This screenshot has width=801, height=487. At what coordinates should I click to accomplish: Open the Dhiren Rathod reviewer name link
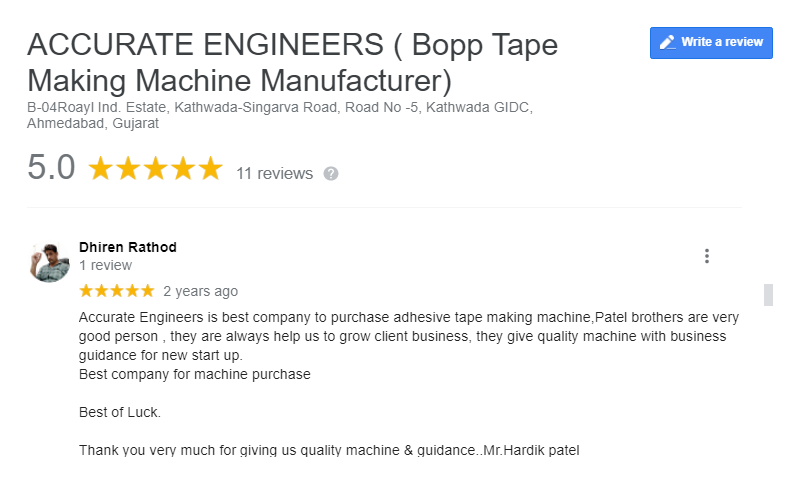tap(128, 247)
